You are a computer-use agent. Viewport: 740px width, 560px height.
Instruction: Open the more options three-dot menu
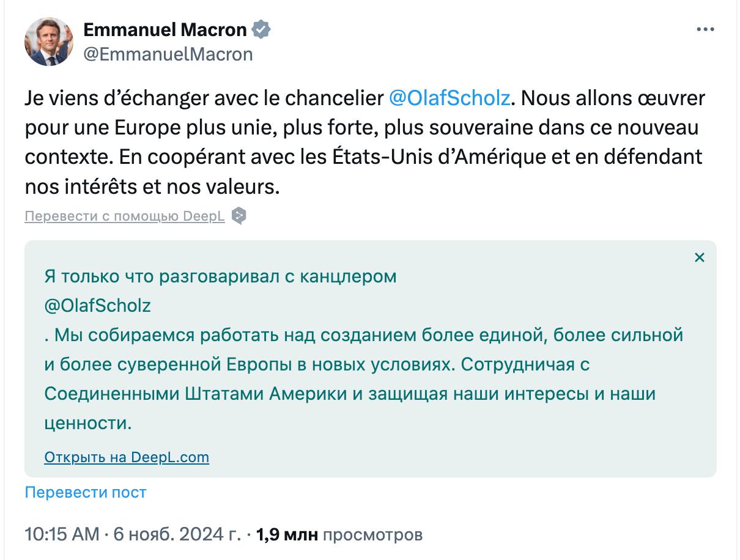705,29
